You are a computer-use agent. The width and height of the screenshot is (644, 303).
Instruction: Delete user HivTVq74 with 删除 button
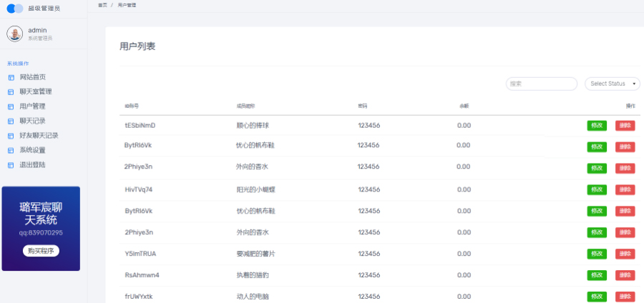click(x=625, y=190)
